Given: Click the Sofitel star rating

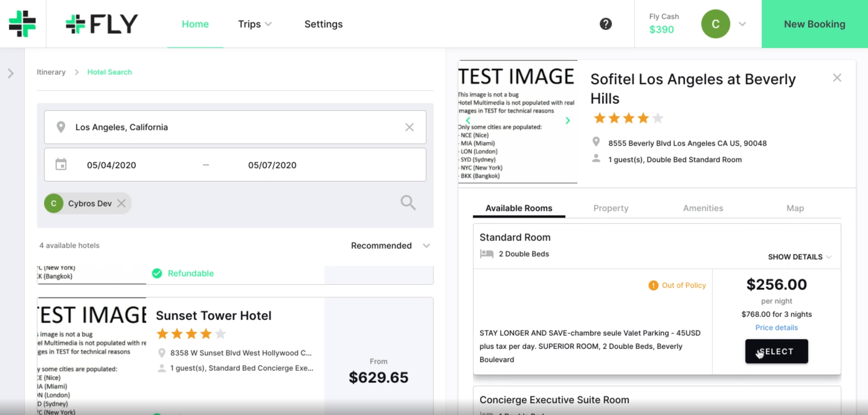Looking at the screenshot, I should pos(628,118).
